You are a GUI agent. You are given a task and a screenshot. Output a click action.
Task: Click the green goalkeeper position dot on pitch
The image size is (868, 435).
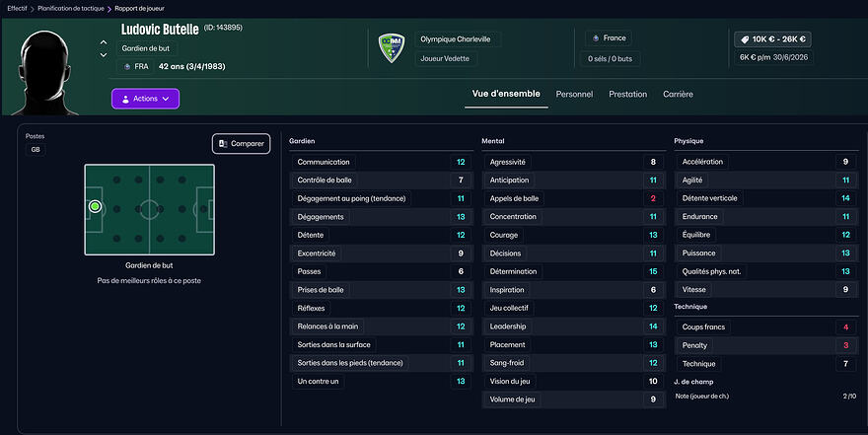(x=96, y=207)
